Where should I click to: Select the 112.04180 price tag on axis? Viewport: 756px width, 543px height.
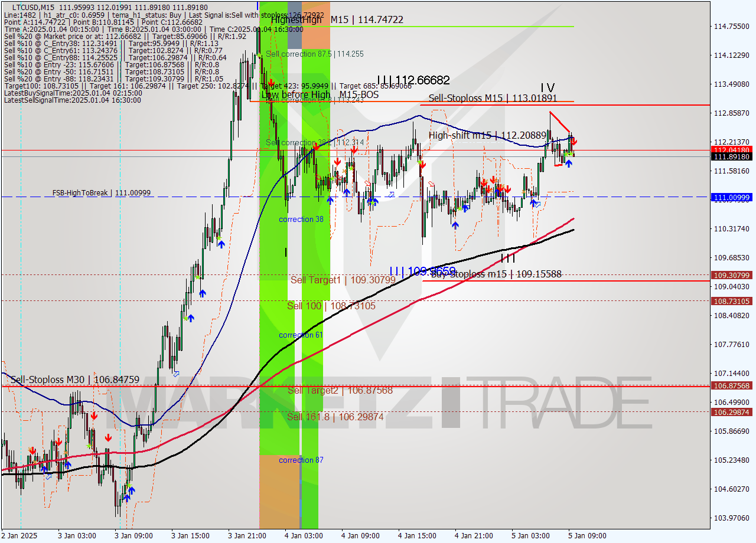click(x=732, y=151)
